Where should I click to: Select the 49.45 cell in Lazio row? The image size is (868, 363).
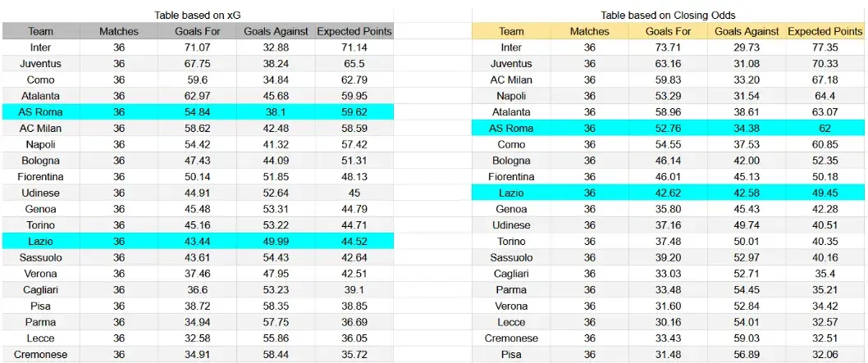coord(825,193)
